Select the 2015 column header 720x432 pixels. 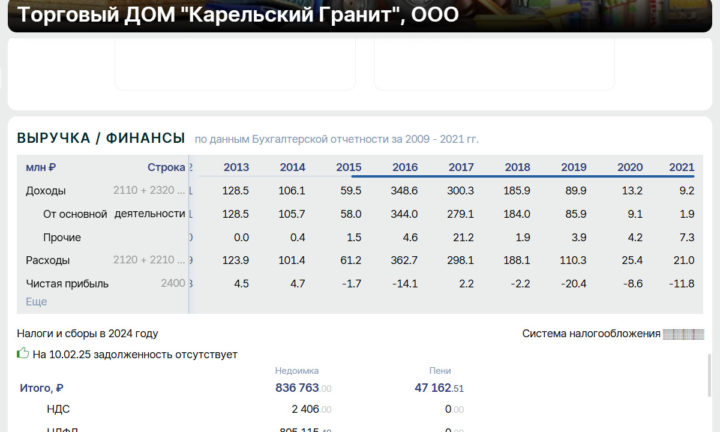coord(349,167)
